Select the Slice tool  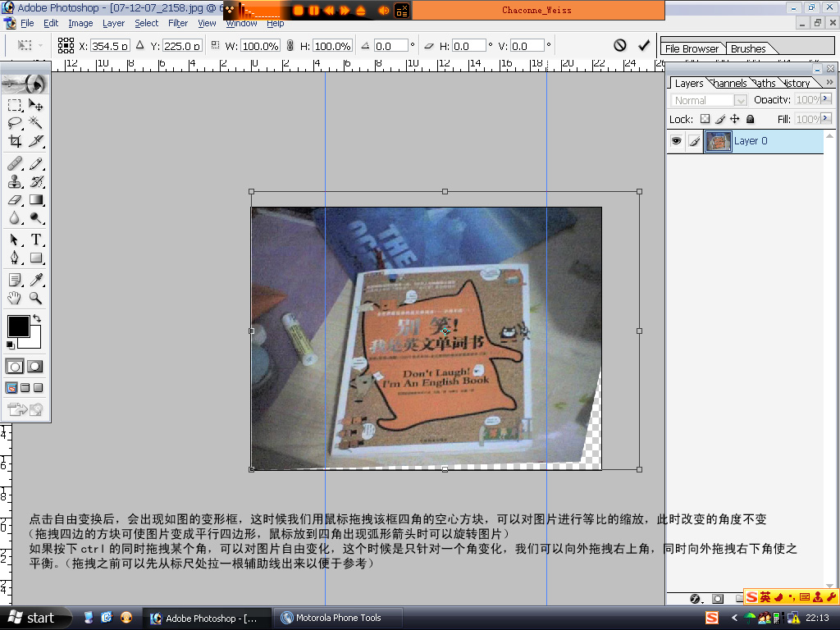point(36,141)
